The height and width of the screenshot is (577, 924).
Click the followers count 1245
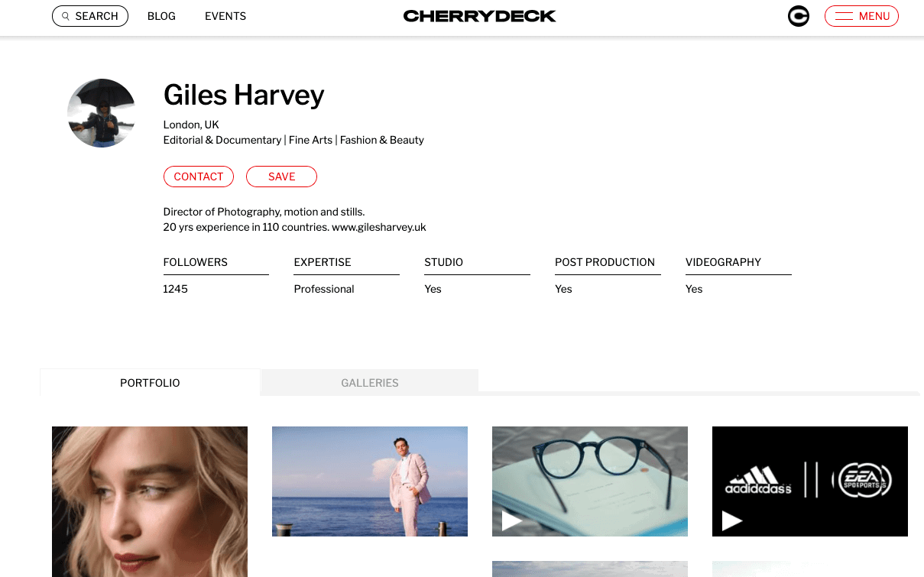(x=176, y=289)
